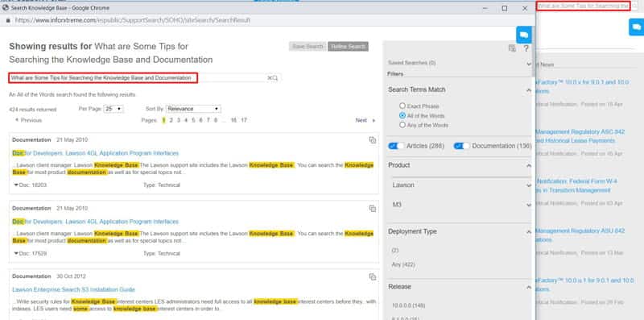Collapse the Deployment Type section
The image size is (644, 320).
(x=529, y=232)
